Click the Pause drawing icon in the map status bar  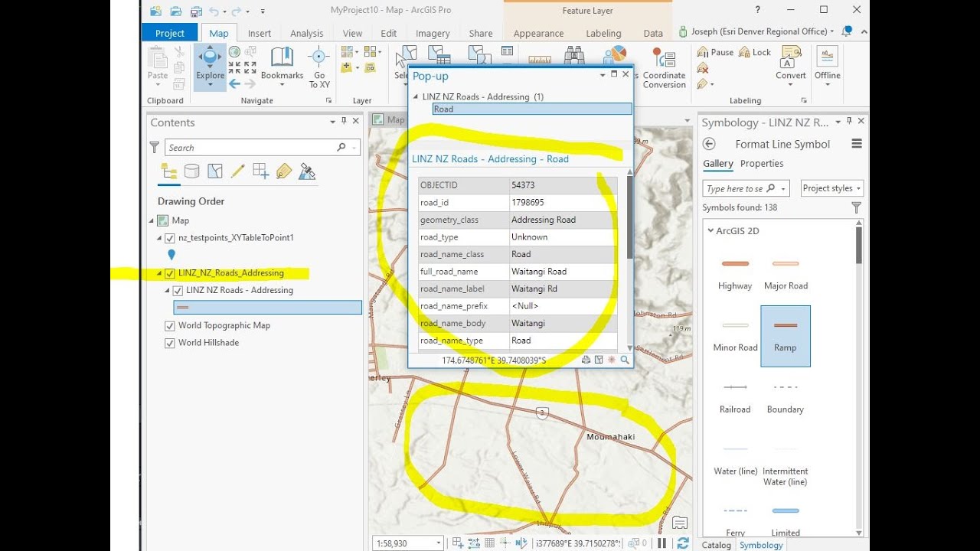click(663, 543)
